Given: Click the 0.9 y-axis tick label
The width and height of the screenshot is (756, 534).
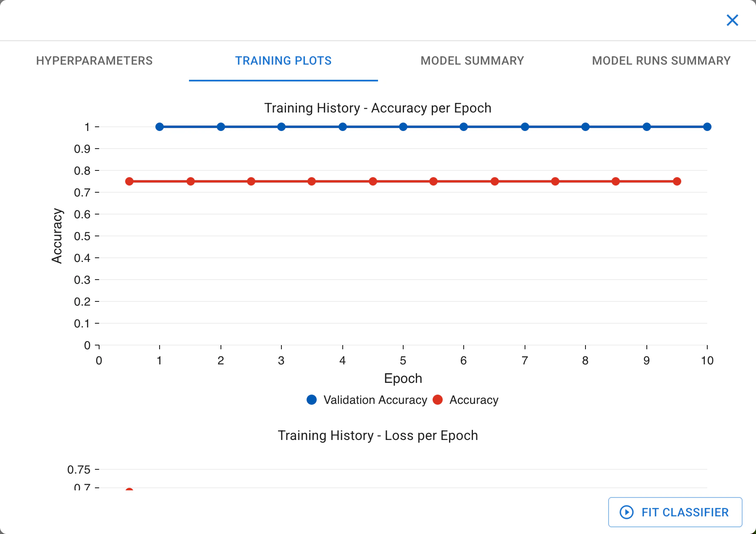Looking at the screenshot, I should (x=82, y=149).
